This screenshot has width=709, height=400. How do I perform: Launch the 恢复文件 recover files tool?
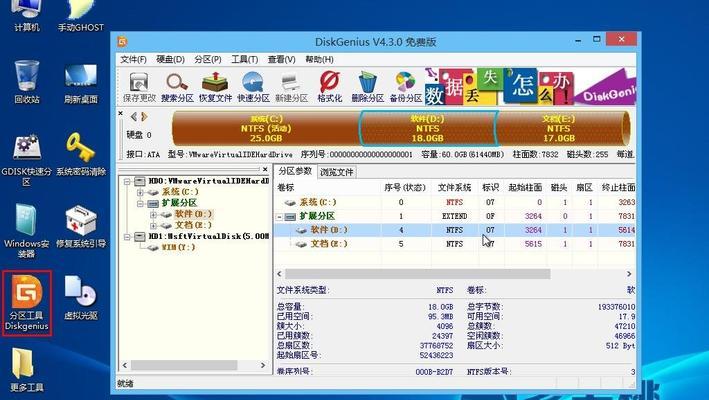[215, 86]
